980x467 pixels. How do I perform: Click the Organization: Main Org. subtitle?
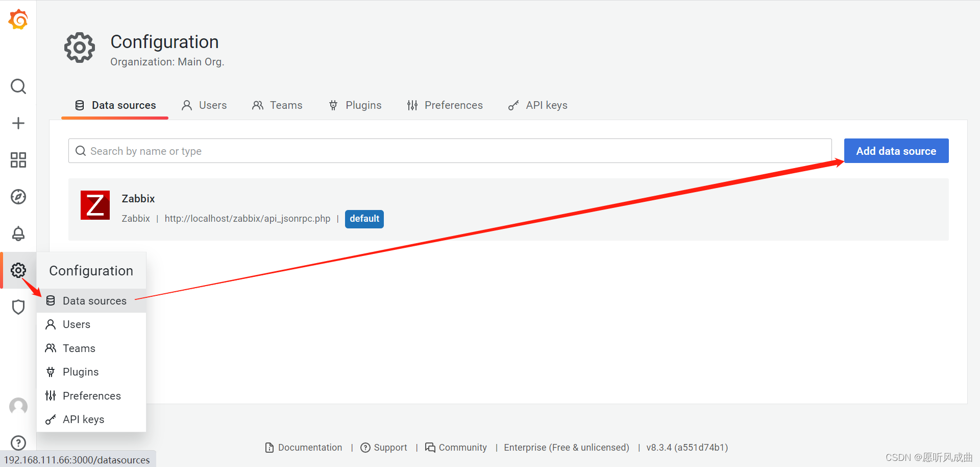[x=167, y=62]
